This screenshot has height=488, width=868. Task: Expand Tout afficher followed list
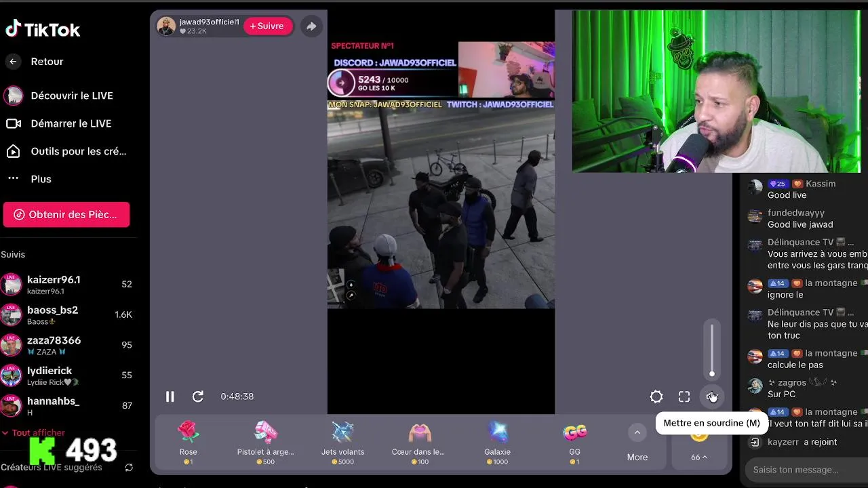(33, 432)
